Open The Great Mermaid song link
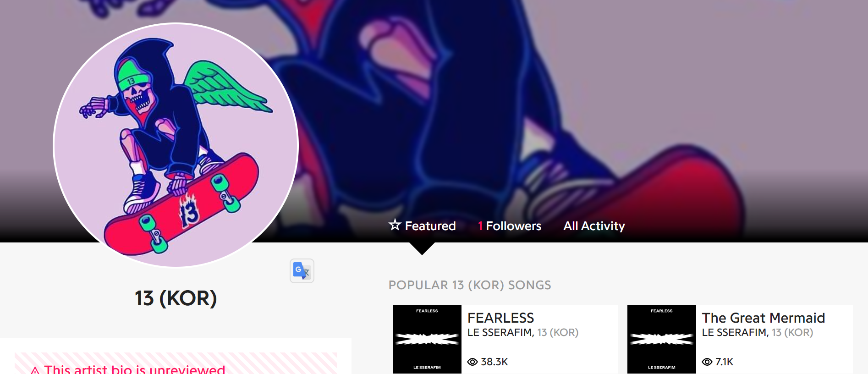The image size is (868, 374). [764, 318]
